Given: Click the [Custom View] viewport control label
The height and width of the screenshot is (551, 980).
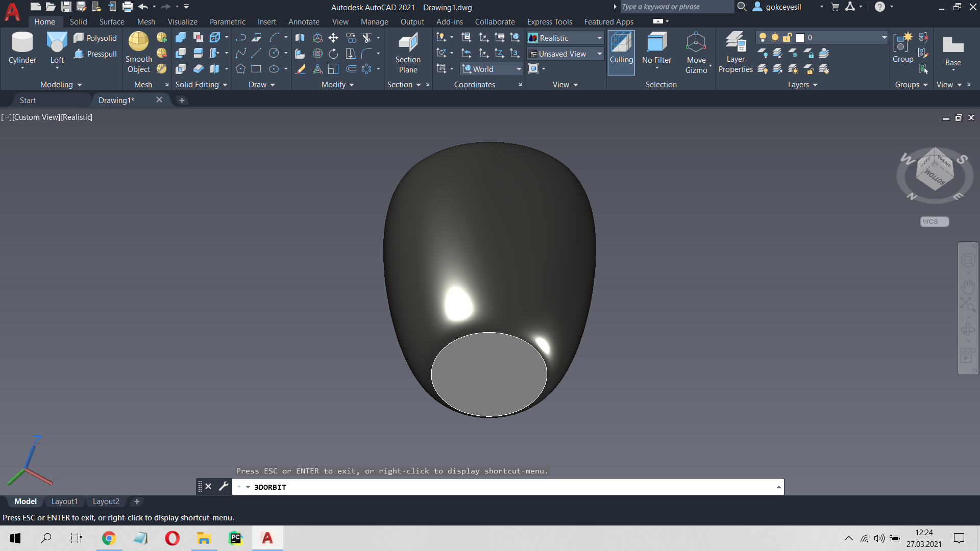Looking at the screenshot, I should (x=36, y=117).
